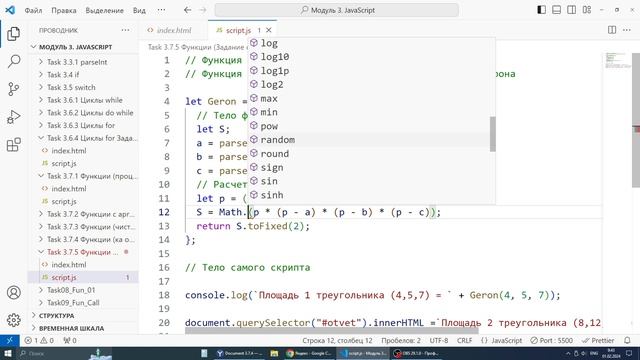Collapse the Task 3.7.5 Функции folder

pyautogui.click(x=82, y=252)
